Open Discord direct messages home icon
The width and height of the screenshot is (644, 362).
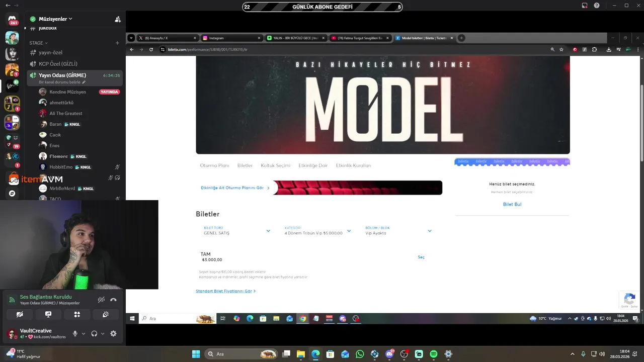(x=13, y=19)
